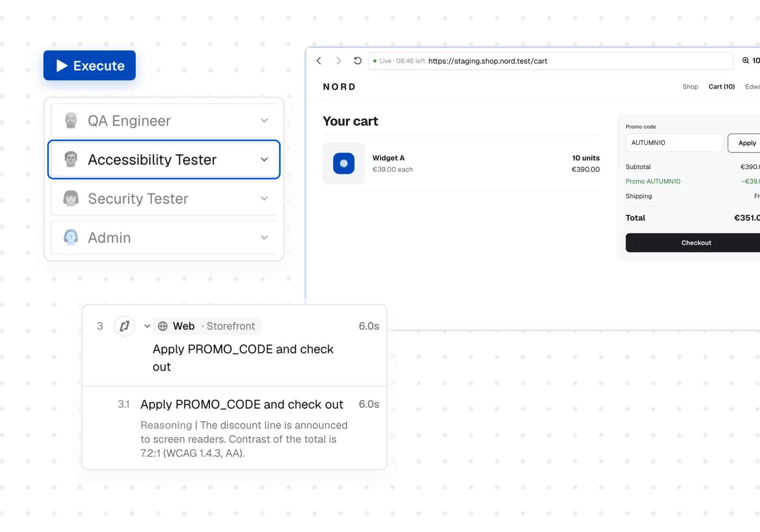Go back in the embedded browser

click(319, 61)
